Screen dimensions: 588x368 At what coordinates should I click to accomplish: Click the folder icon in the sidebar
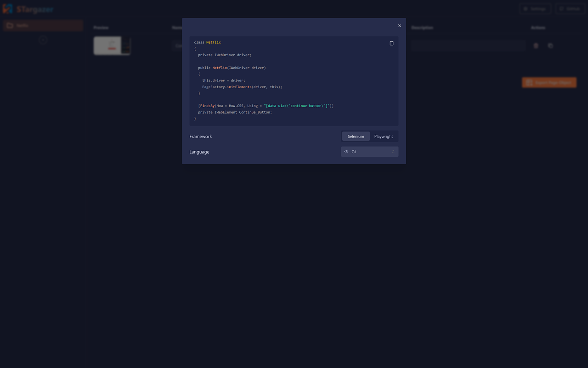(x=10, y=25)
